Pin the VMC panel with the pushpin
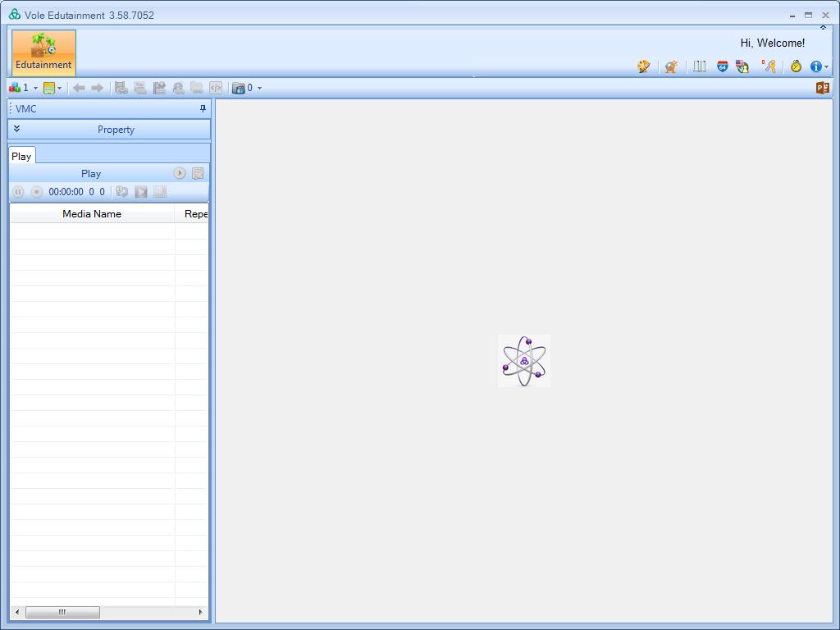Screen dimensions: 840x630 click(201, 108)
